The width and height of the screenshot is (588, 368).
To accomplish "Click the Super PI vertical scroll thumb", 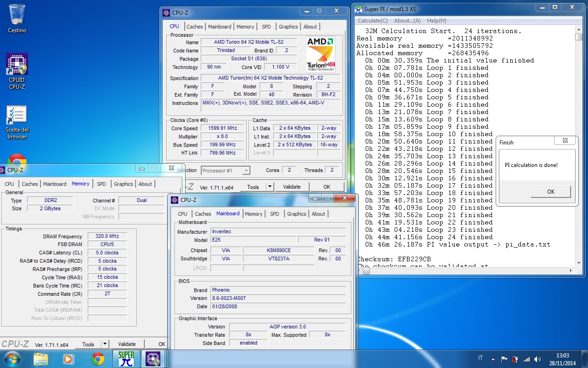I will [578, 38].
